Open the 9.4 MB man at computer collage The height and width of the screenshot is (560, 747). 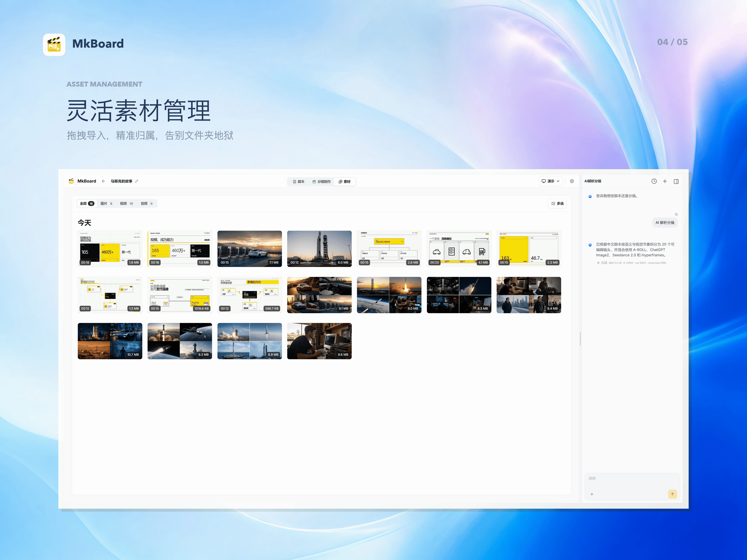(x=529, y=295)
